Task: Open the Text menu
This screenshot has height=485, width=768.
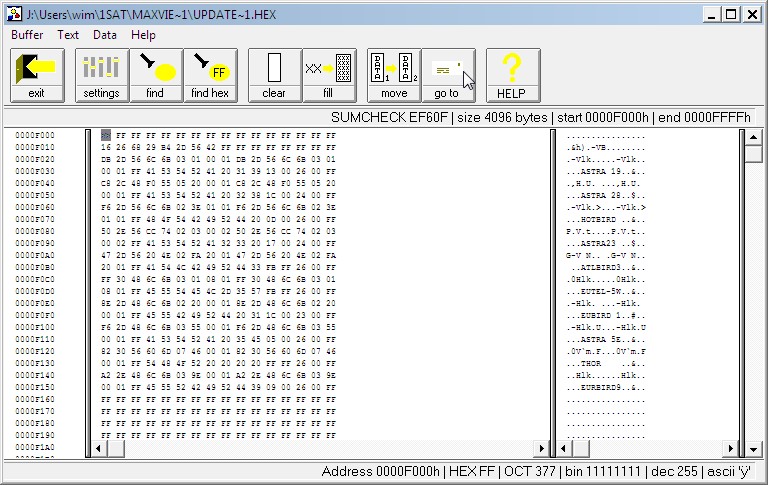Action: pos(68,35)
